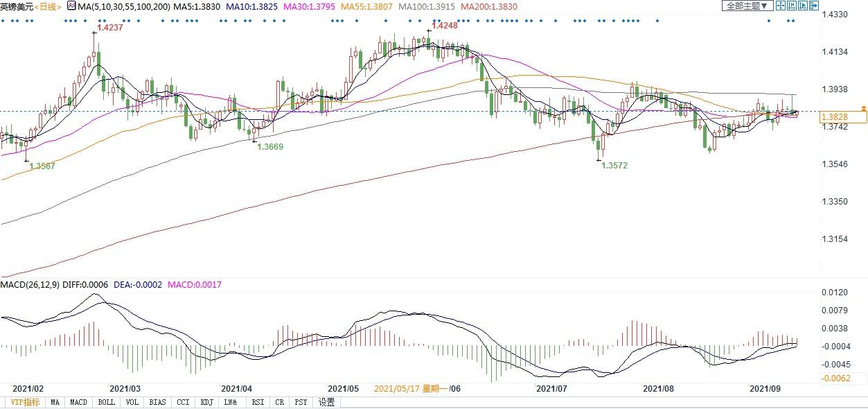Open the 设置 settings button
This screenshot has width=868, height=409.
(x=326, y=402)
